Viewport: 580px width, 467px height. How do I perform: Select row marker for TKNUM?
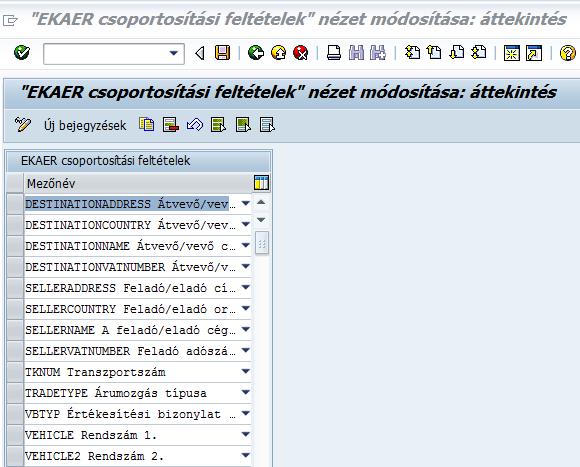[x=15, y=372]
